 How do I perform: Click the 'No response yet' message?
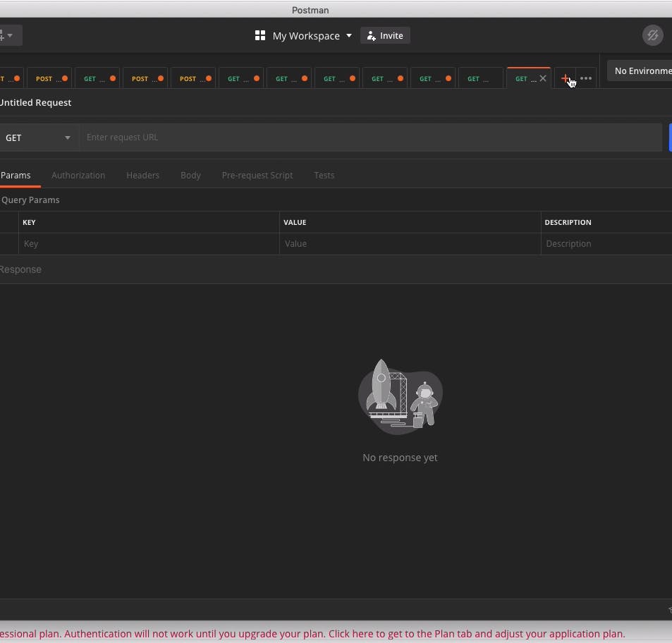pyautogui.click(x=400, y=458)
